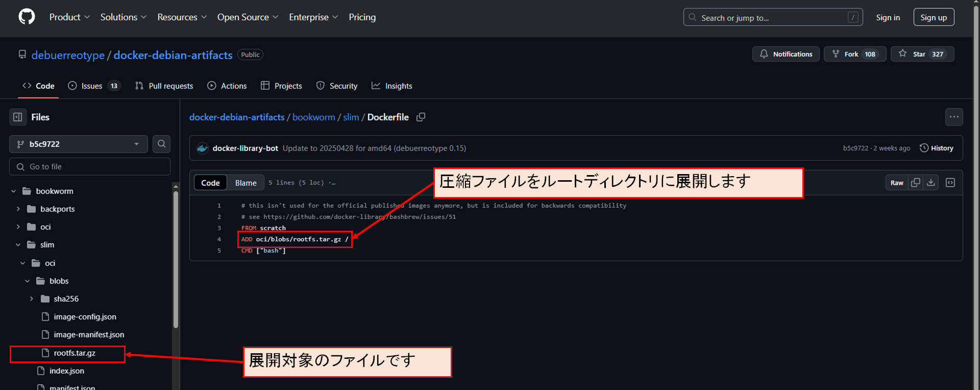Fork the repository
This screenshot has height=390, width=980.
click(855, 54)
